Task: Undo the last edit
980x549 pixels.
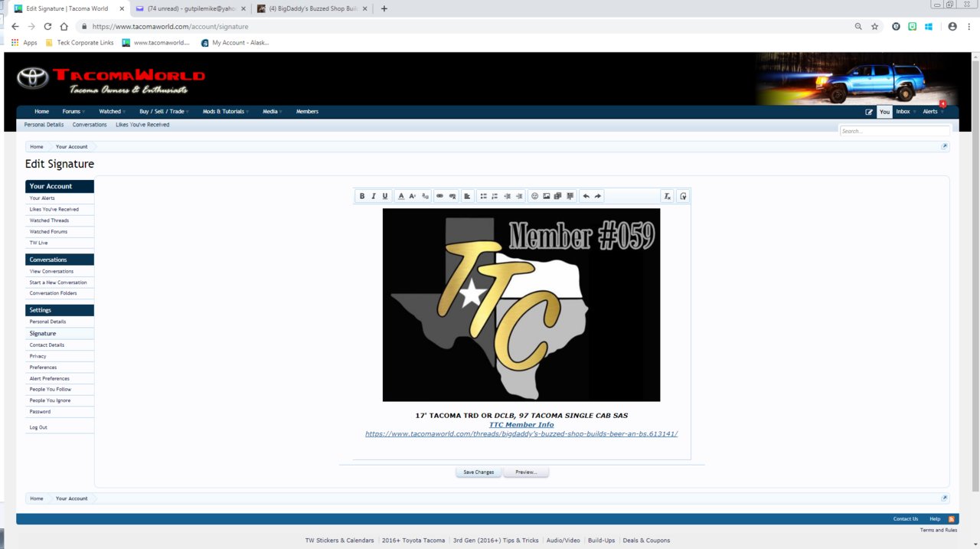Action: click(586, 196)
